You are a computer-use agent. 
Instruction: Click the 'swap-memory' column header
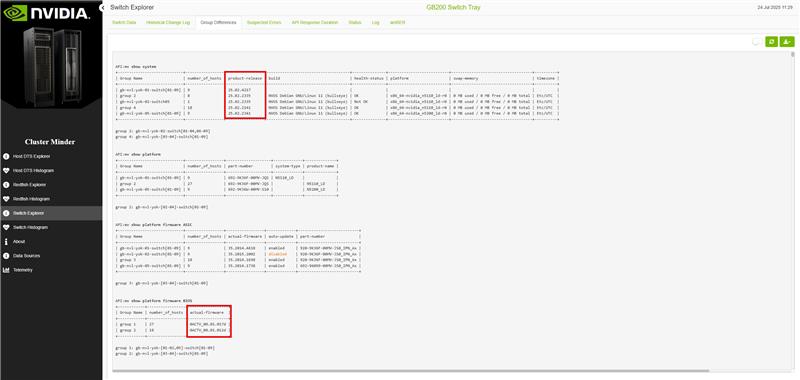465,79
